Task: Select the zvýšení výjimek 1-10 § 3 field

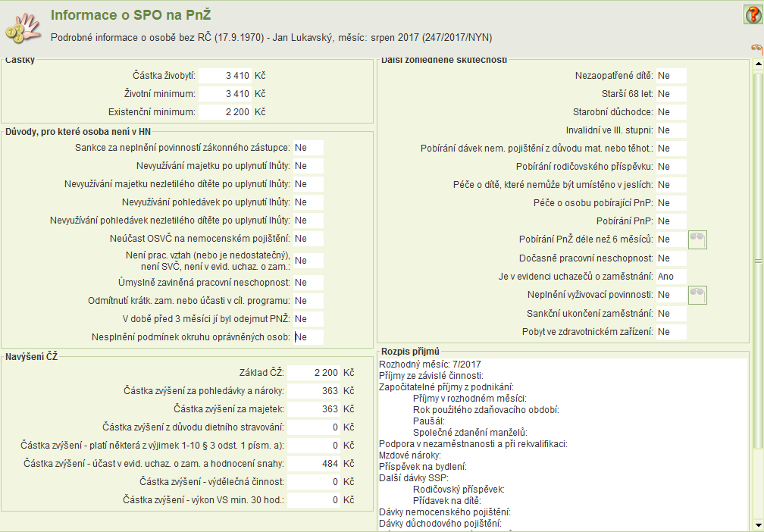Action: (313, 446)
